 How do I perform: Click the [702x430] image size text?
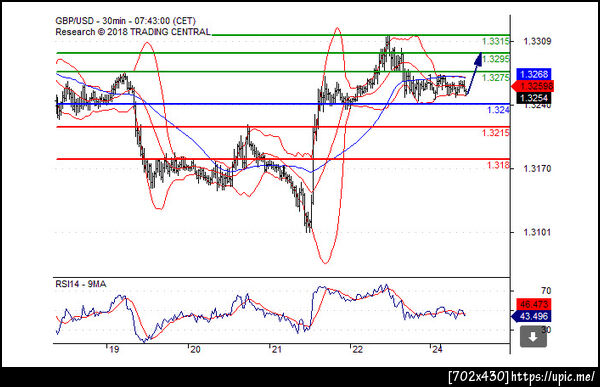click(479, 377)
